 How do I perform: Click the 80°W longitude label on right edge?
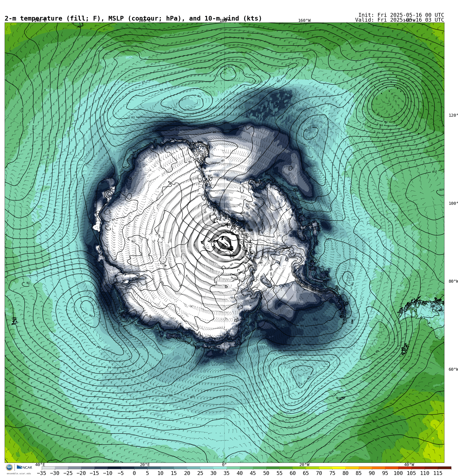[453, 281]
